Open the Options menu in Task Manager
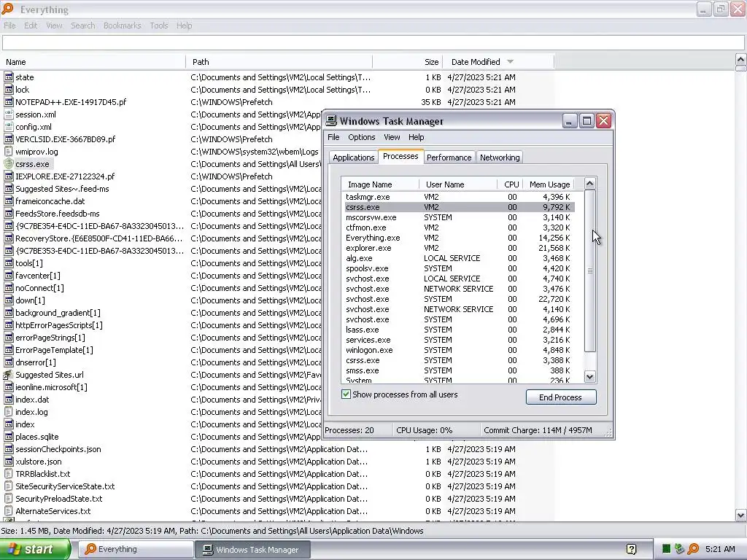The height and width of the screenshot is (560, 747). pos(362,137)
